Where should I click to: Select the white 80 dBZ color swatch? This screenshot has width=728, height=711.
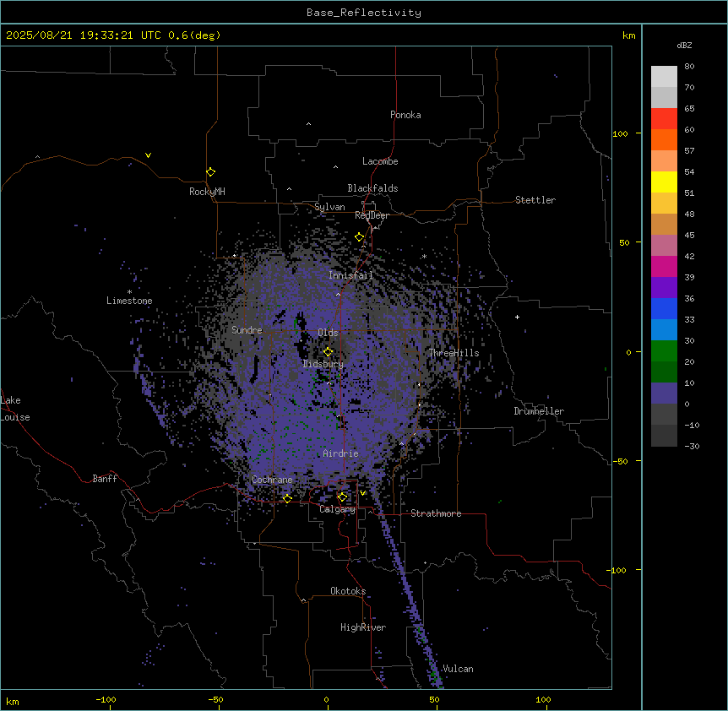click(664, 77)
